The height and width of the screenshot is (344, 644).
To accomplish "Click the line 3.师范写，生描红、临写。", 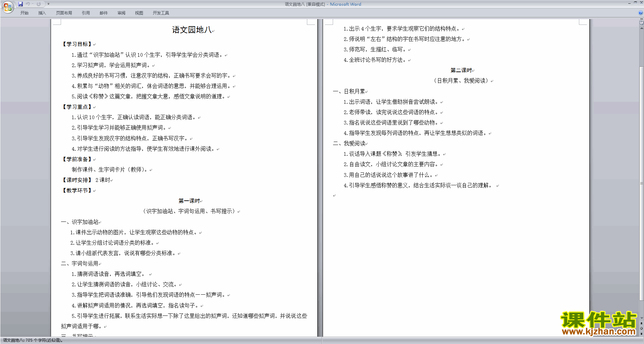I will (376, 50).
